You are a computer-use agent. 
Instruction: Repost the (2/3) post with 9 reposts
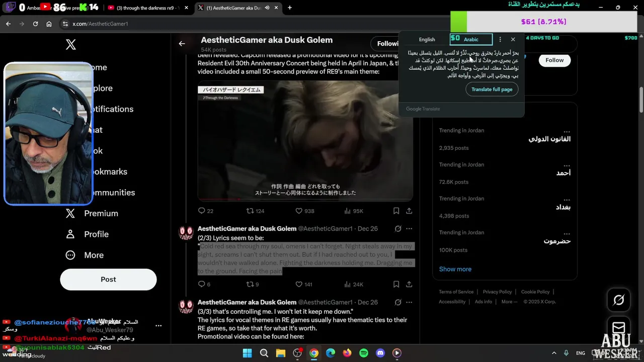click(x=252, y=284)
